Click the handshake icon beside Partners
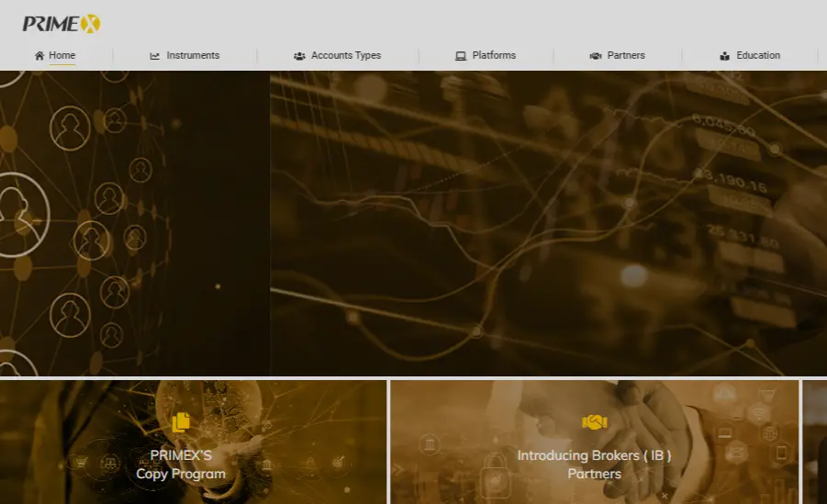 pyautogui.click(x=596, y=55)
